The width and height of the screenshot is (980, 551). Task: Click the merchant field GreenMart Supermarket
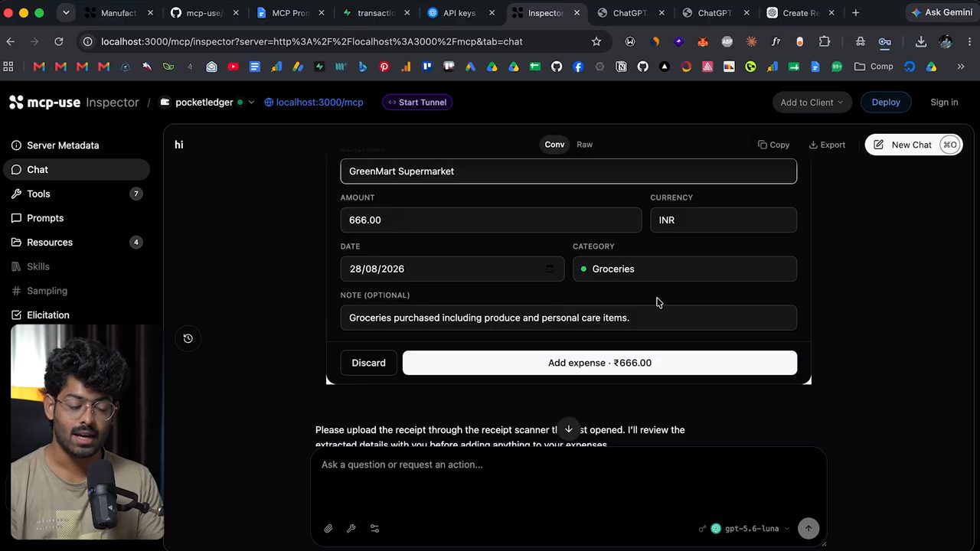point(568,171)
